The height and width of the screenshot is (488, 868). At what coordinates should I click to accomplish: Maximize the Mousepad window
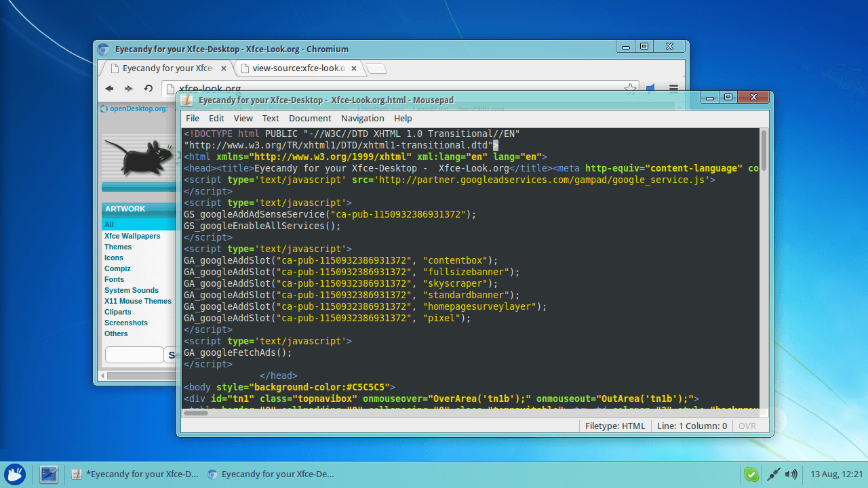tap(728, 98)
